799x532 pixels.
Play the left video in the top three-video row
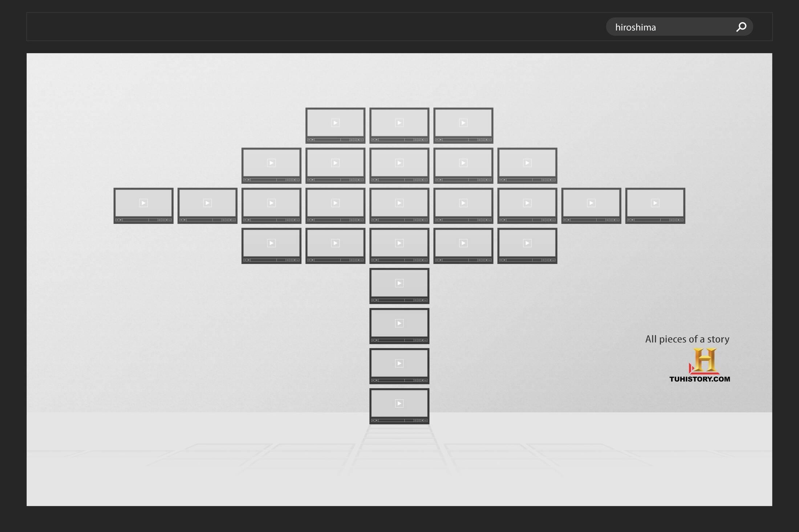tap(335, 123)
